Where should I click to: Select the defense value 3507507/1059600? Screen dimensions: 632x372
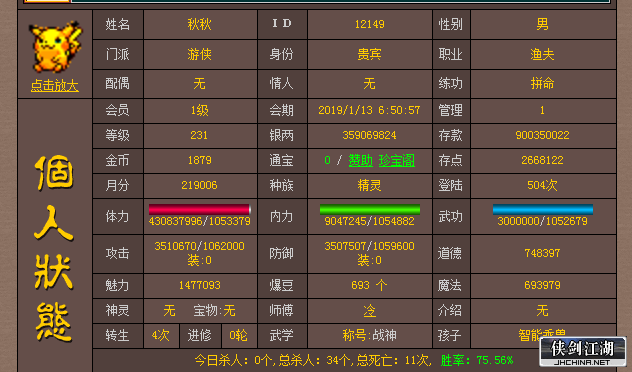370,246
